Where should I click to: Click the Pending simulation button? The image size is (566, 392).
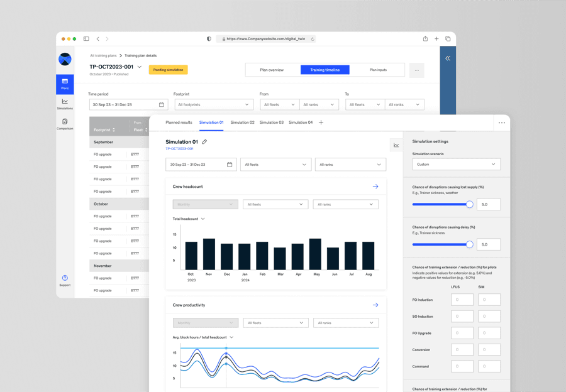point(168,70)
